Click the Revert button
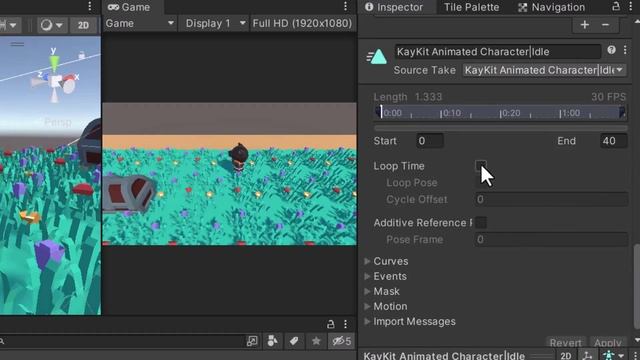 tap(565, 342)
